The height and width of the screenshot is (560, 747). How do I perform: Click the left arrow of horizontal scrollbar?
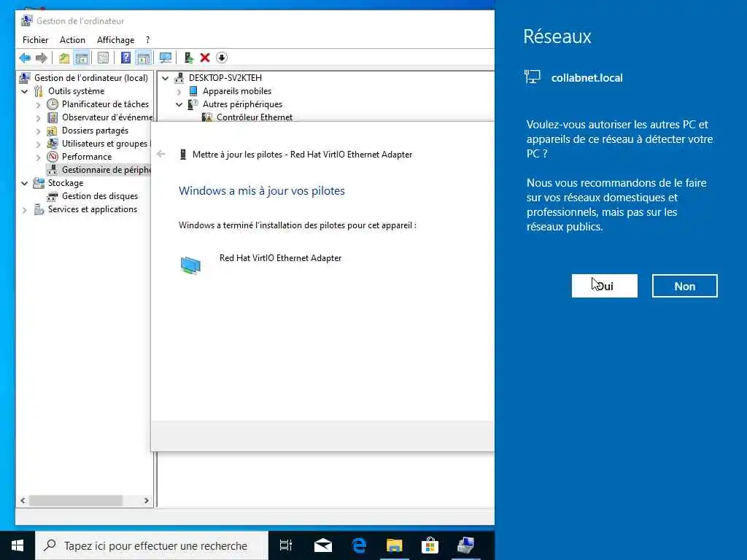click(x=23, y=500)
